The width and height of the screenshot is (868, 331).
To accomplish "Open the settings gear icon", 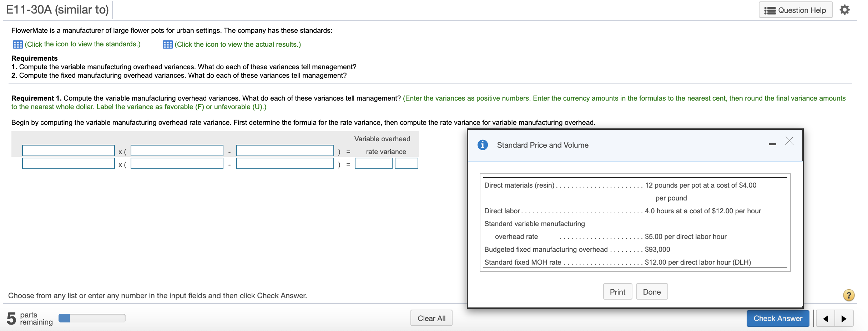I will point(844,10).
